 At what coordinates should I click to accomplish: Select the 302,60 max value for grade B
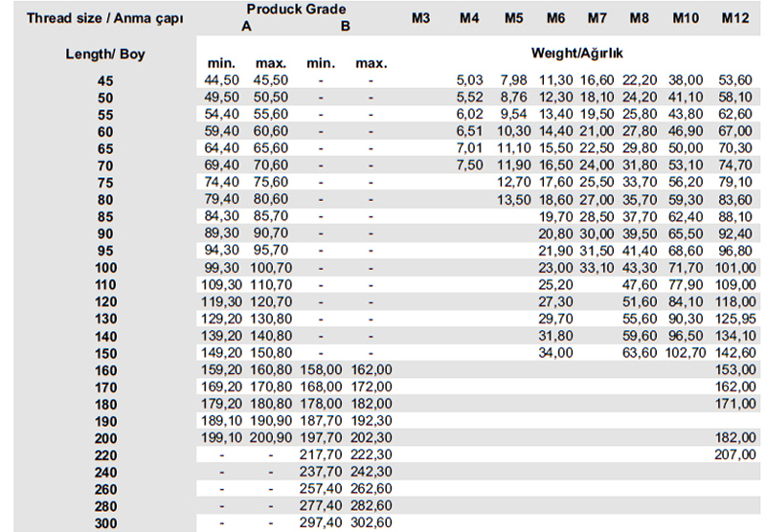(x=370, y=523)
